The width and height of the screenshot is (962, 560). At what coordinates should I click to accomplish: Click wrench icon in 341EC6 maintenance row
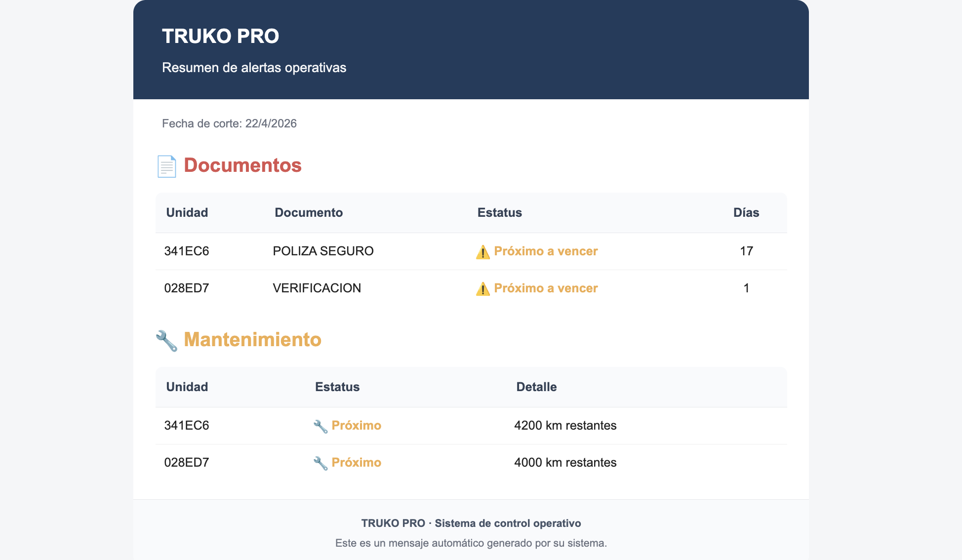(x=321, y=426)
